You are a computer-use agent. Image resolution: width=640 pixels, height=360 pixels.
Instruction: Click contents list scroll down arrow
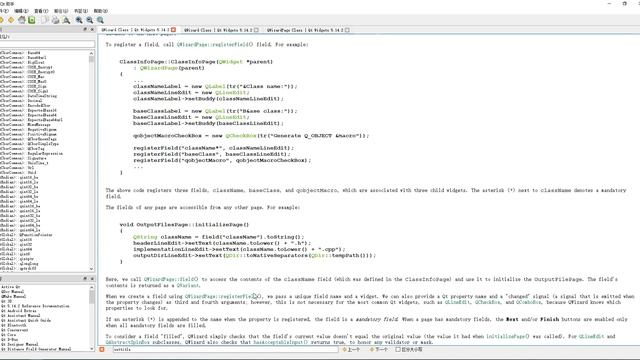click(91, 348)
